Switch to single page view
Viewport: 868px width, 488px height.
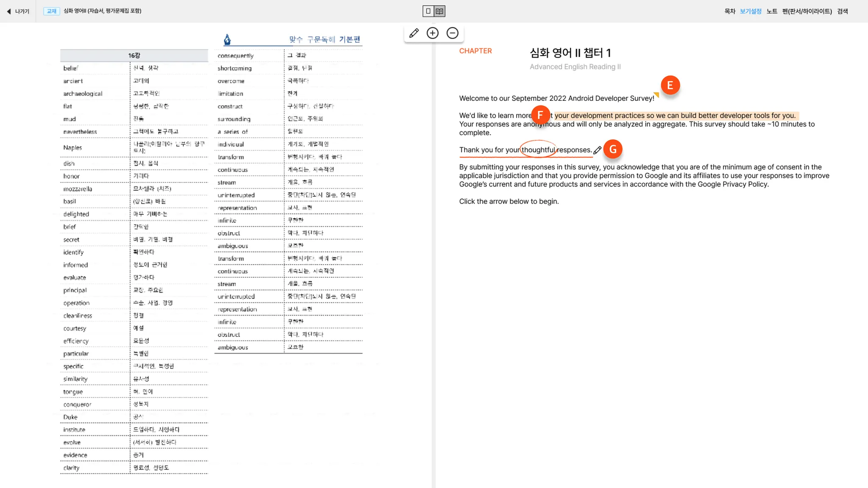pyautogui.click(x=428, y=11)
